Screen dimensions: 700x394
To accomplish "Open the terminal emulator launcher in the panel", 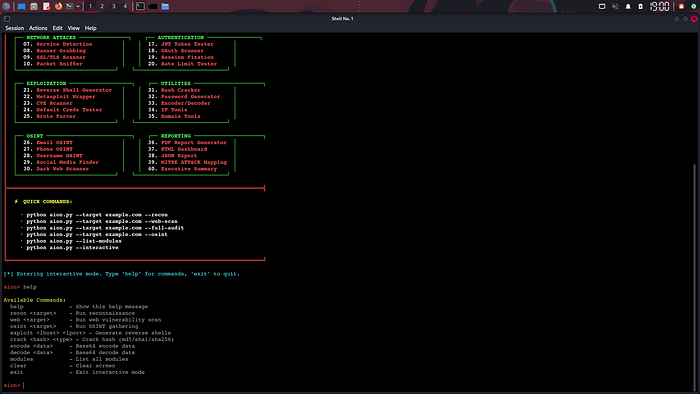I will [70, 6].
